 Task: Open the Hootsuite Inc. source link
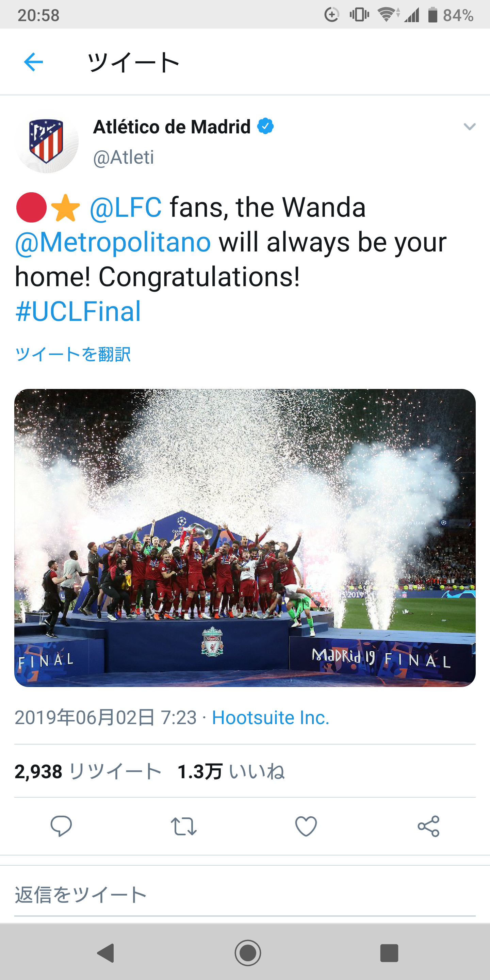tap(271, 718)
